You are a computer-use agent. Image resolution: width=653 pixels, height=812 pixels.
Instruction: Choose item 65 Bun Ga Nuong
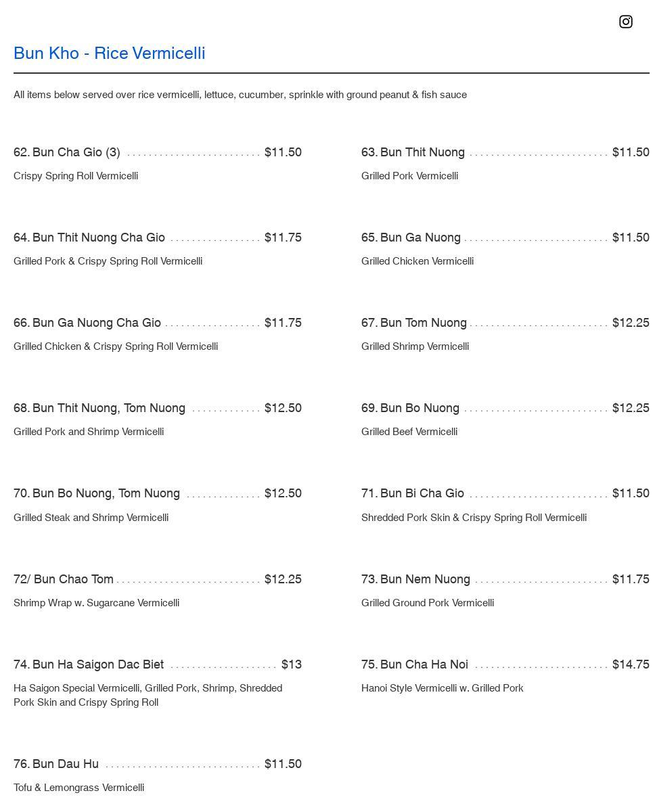(411, 238)
